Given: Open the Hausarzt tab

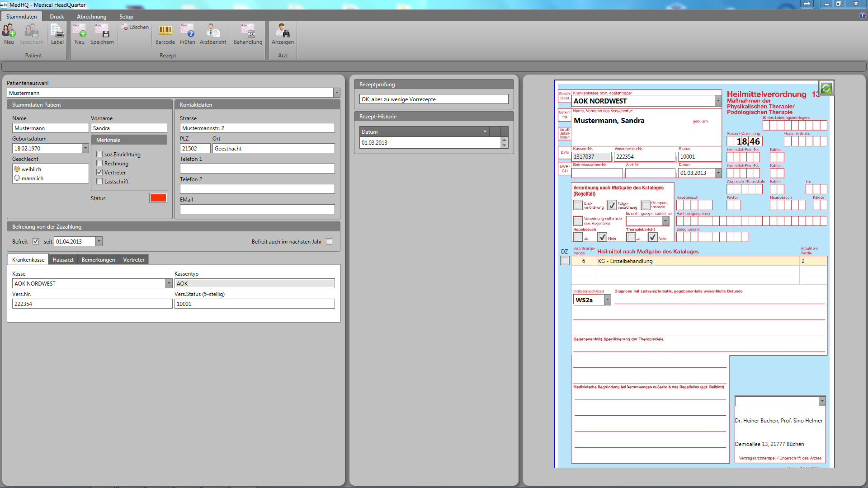Looking at the screenshot, I should pyautogui.click(x=63, y=260).
